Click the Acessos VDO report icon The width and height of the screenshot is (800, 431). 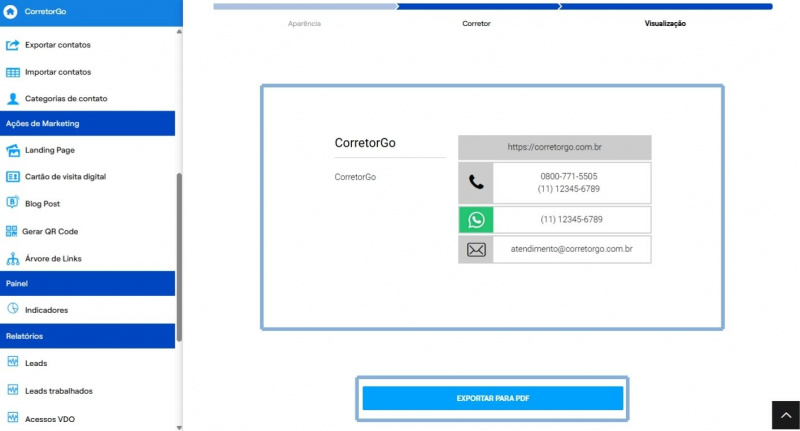coord(13,417)
